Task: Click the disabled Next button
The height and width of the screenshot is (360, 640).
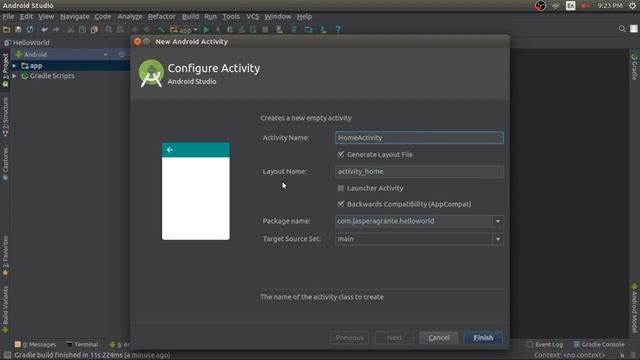Action: [x=394, y=338]
